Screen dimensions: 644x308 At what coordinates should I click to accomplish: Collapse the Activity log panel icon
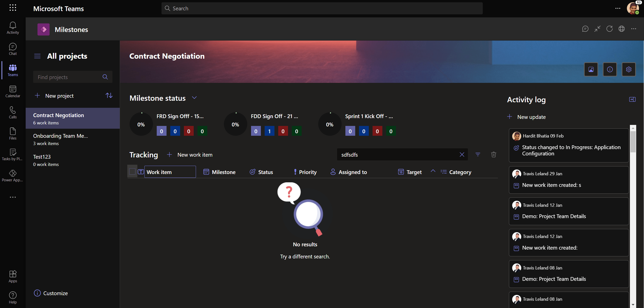632,99
